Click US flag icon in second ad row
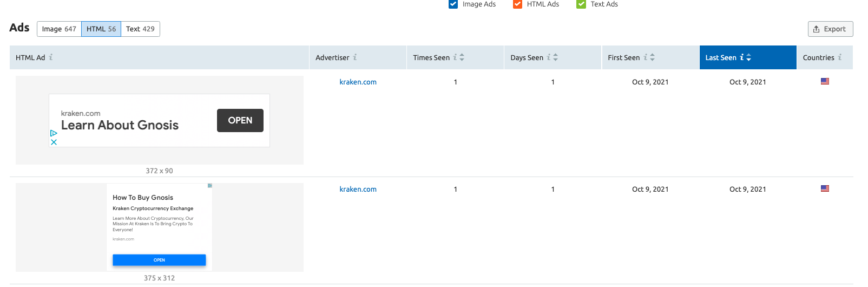 (825, 188)
